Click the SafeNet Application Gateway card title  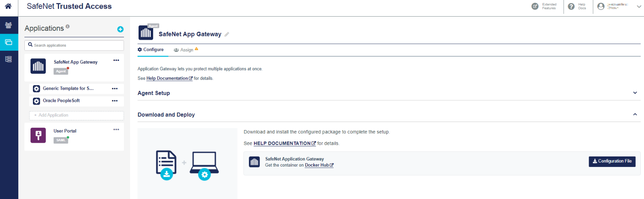(295, 159)
